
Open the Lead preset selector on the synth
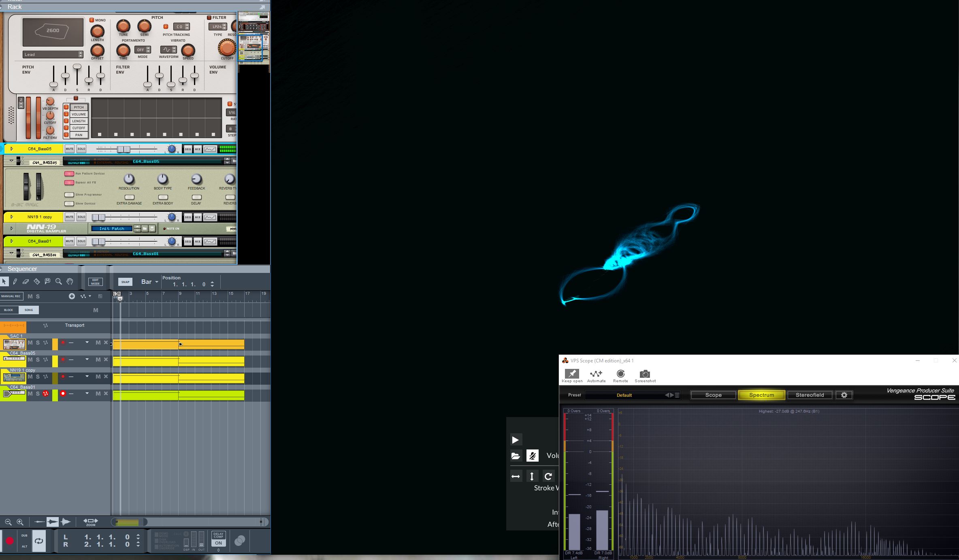(53, 54)
